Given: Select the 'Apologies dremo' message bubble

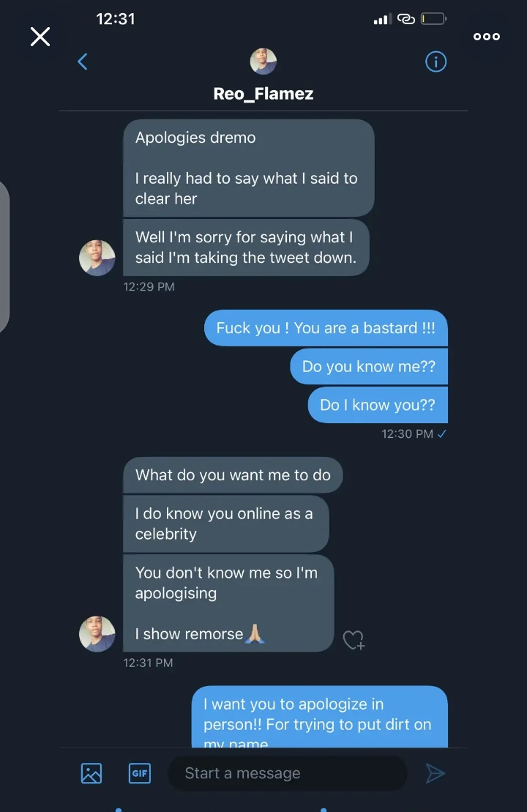Looking at the screenshot, I should pyautogui.click(x=248, y=168).
